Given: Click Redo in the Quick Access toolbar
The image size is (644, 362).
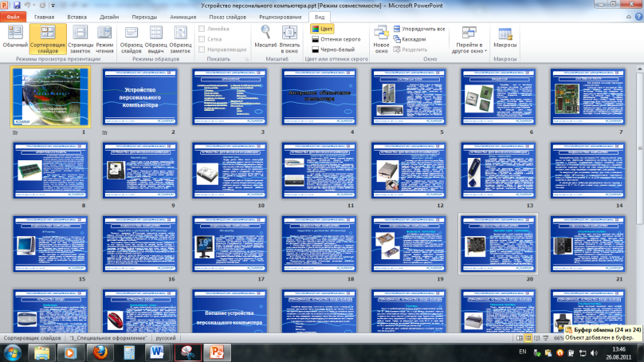Looking at the screenshot, I should click(x=42, y=6).
